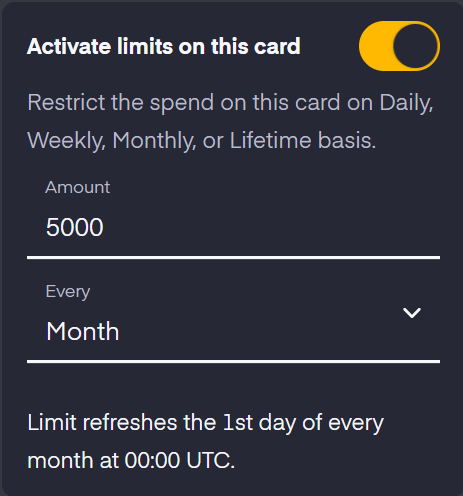The height and width of the screenshot is (496, 463).
Task: Click empty space right of 5000 in Amount field
Action: click(x=267, y=227)
